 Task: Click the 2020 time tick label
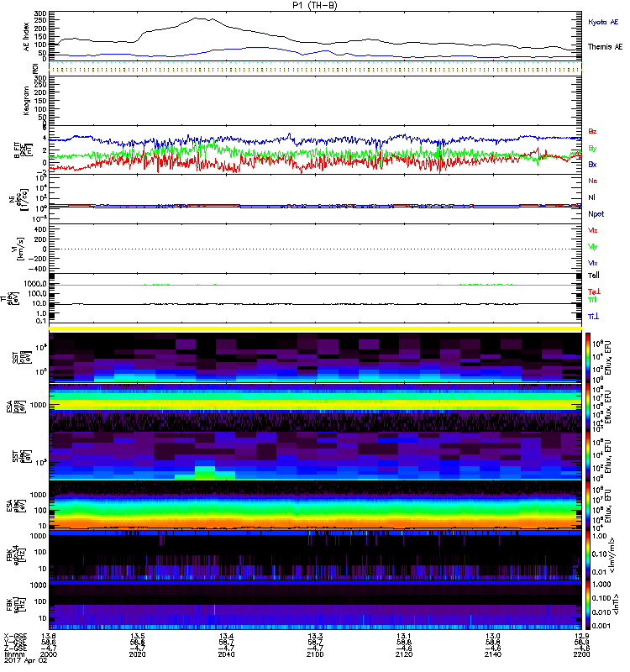(138, 654)
